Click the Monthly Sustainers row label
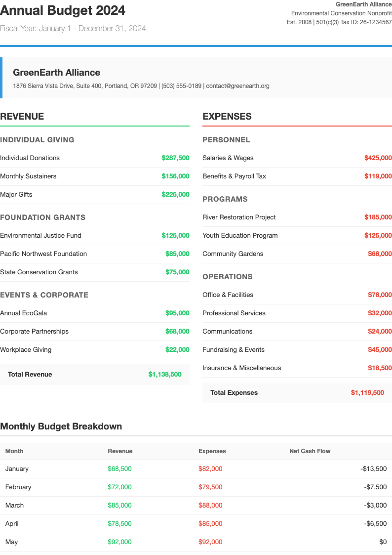392x555 pixels. [x=28, y=176]
